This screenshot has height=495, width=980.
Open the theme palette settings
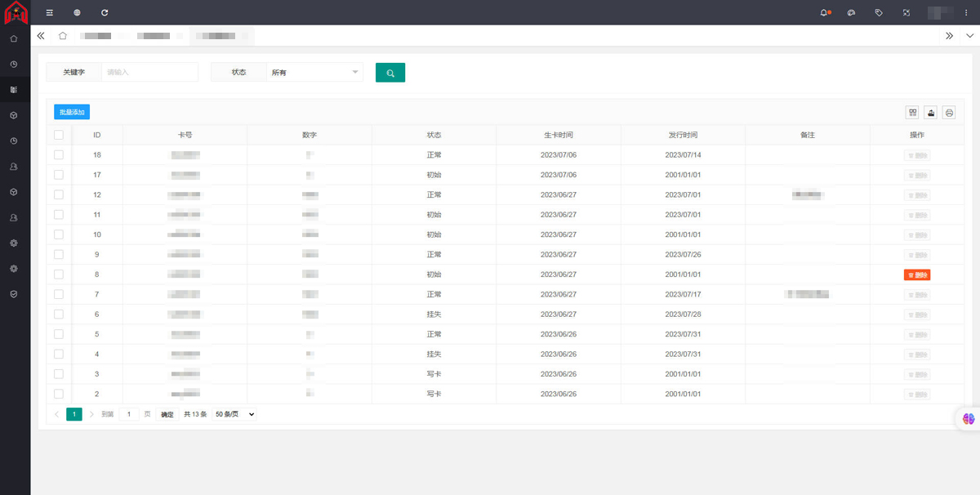[851, 12]
